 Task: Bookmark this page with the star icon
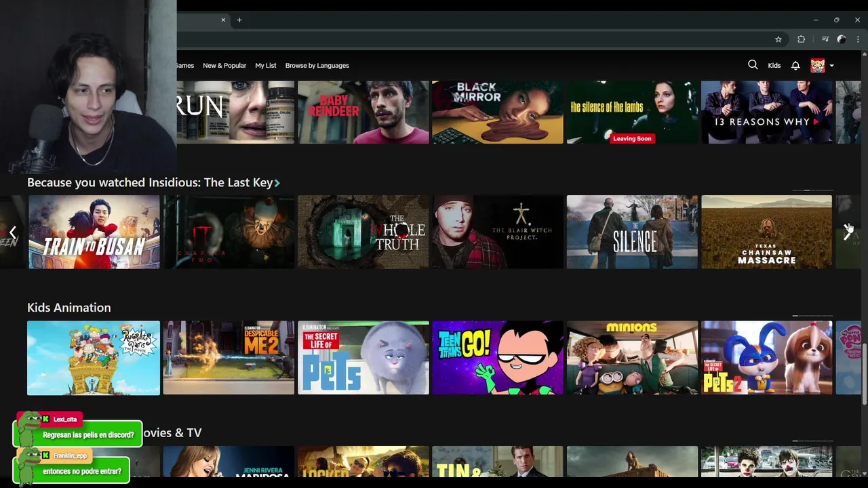[778, 39]
